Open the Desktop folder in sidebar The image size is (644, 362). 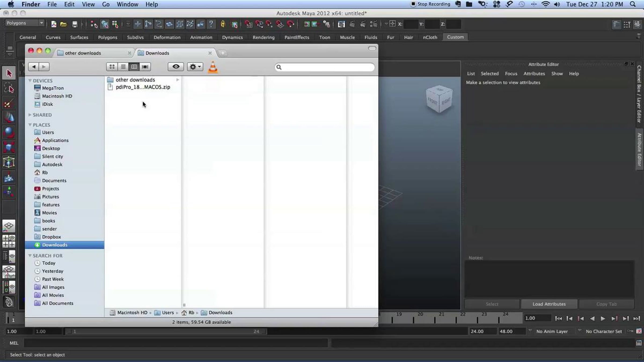point(51,148)
